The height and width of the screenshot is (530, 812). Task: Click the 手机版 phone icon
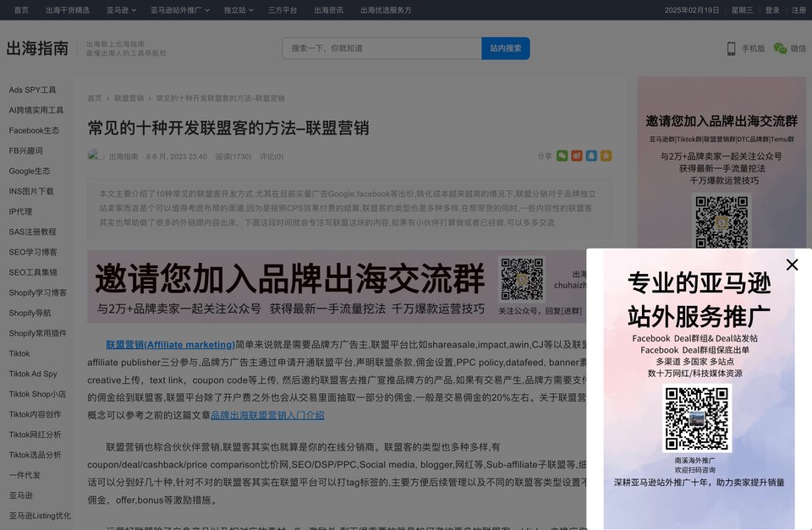[x=731, y=48]
